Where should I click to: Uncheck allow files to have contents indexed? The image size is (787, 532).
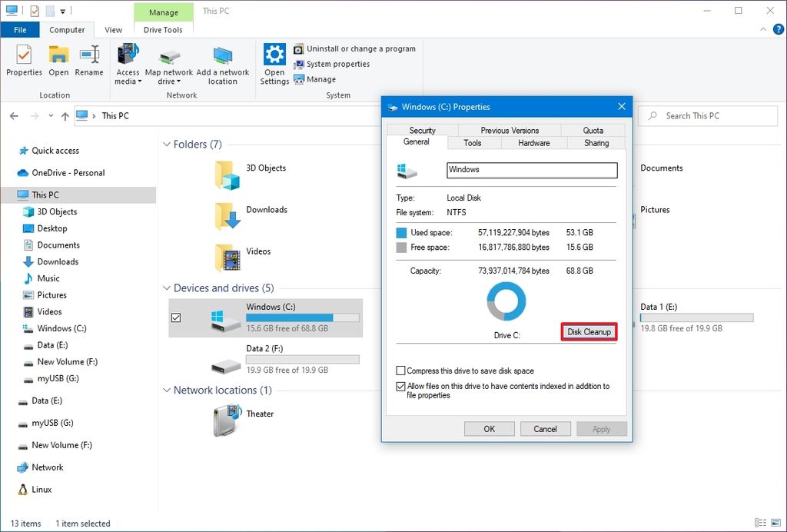(x=400, y=386)
